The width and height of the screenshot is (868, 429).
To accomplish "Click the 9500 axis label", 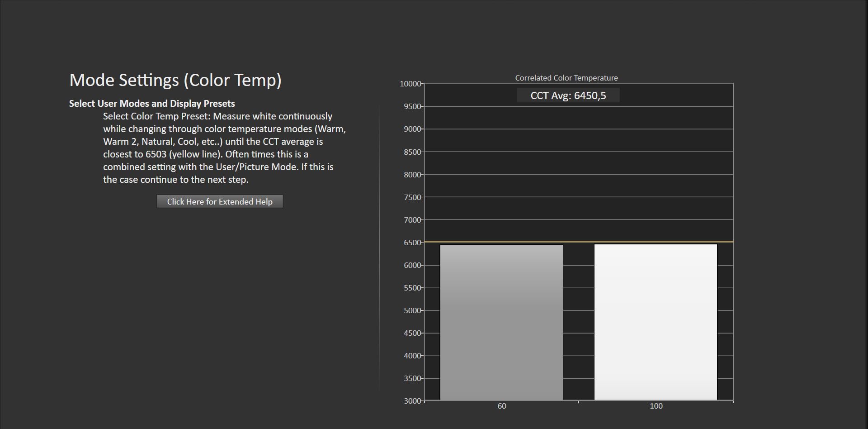I will 412,106.
